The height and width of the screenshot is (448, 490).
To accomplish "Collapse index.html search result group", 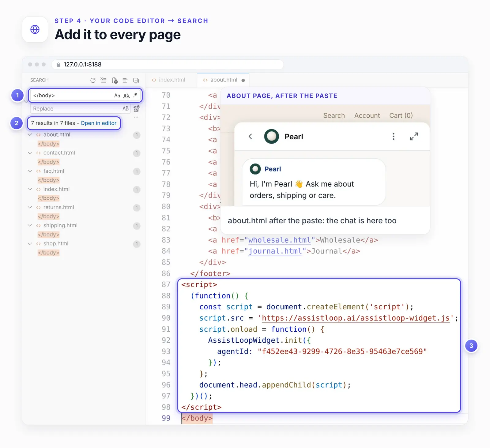I will tap(30, 189).
